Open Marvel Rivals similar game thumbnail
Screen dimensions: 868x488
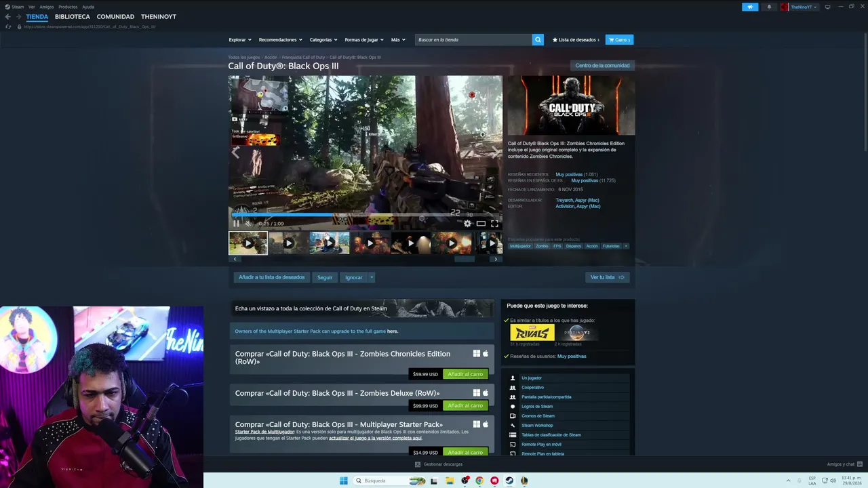[532, 332]
